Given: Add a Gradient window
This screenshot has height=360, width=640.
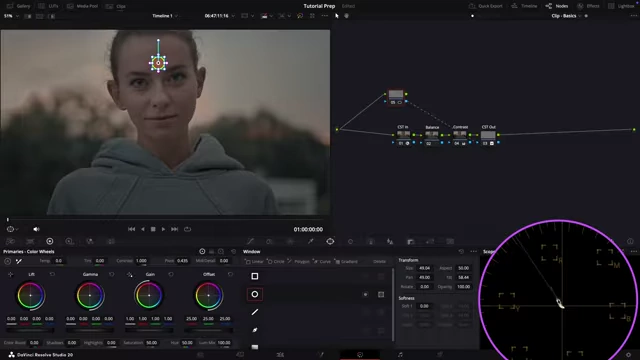Looking at the screenshot, I should (347, 262).
